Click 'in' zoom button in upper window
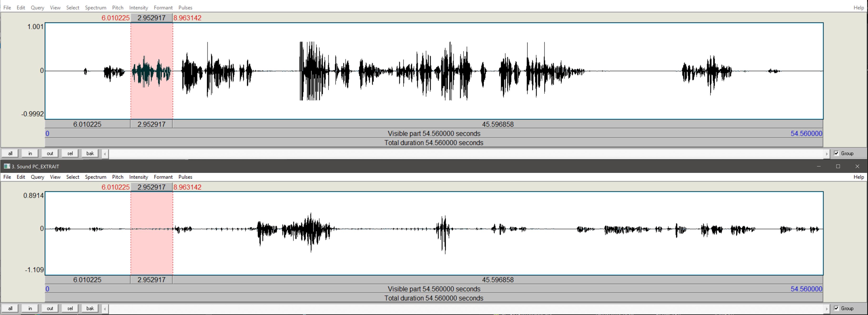The width and height of the screenshot is (868, 315). click(30, 154)
